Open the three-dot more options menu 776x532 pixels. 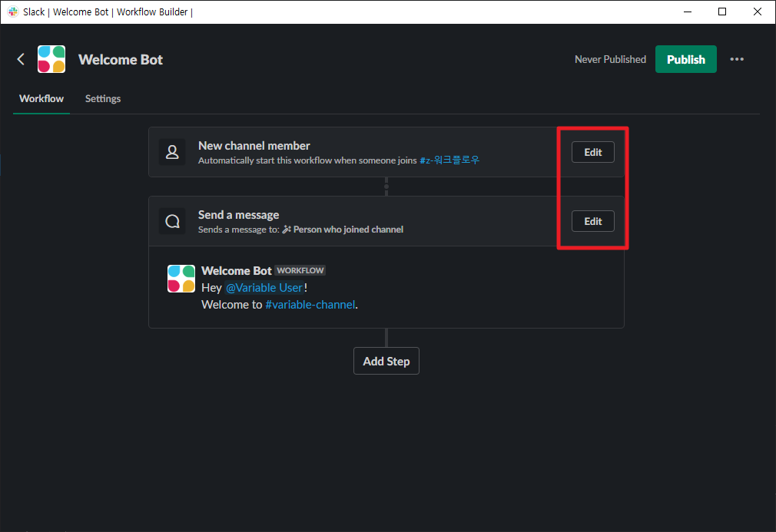coord(736,59)
